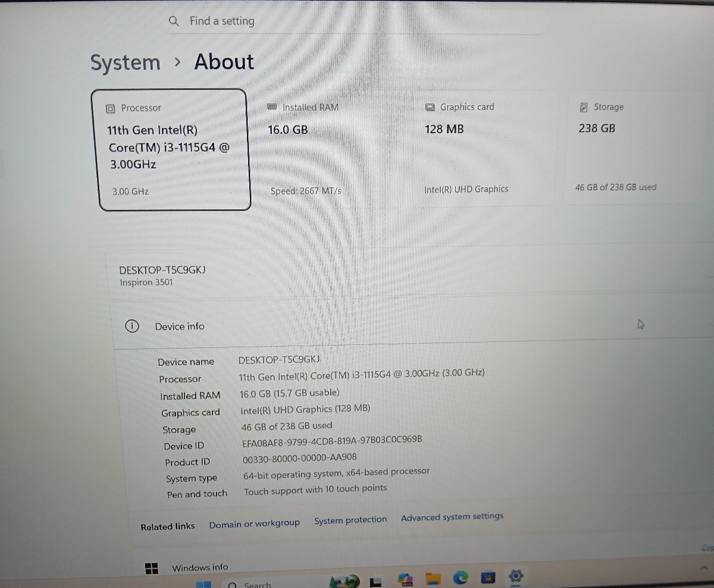
Task: Go back to System breadcrumb
Action: pos(126,62)
